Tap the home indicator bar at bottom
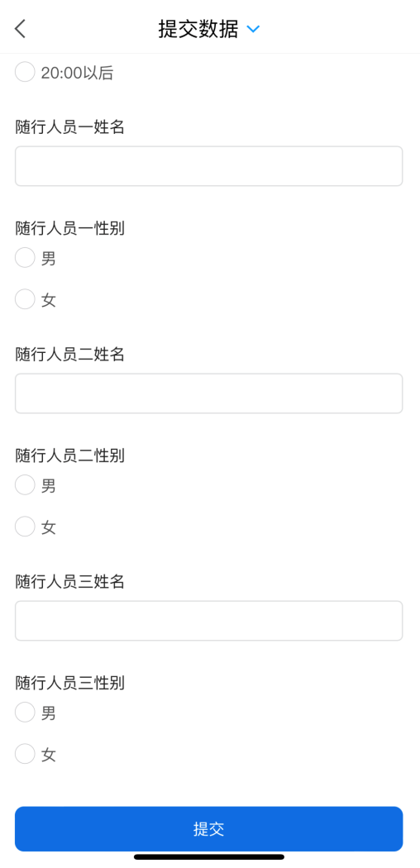Viewport: 420px width, 868px height. point(209,857)
